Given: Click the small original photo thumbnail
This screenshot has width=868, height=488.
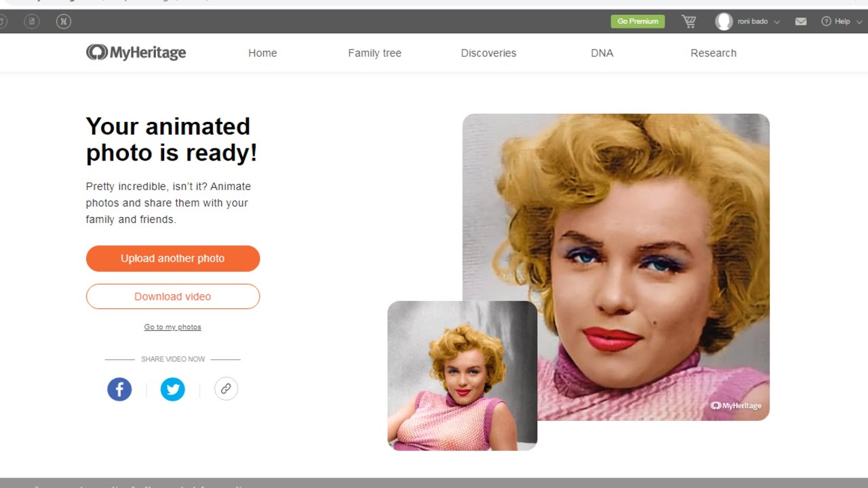Looking at the screenshot, I should (462, 375).
